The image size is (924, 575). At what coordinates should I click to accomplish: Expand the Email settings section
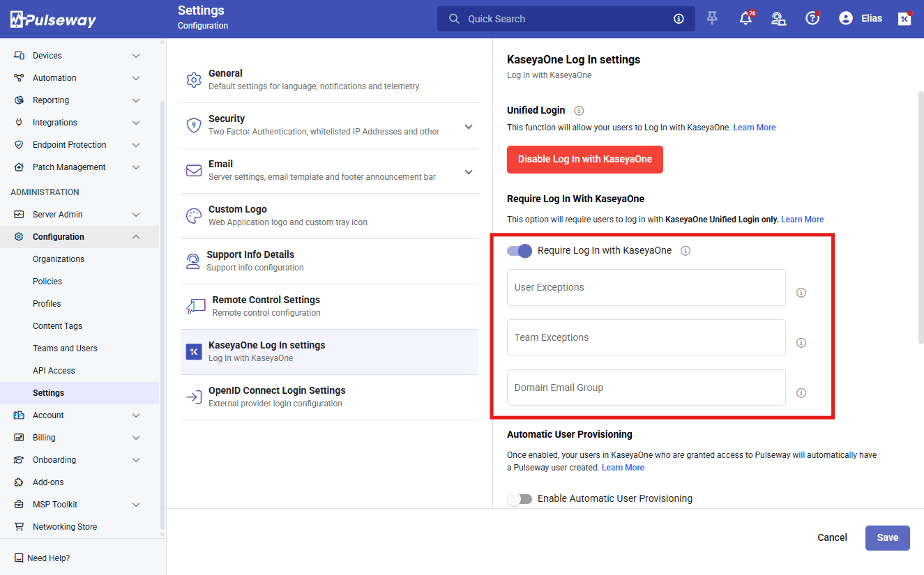tap(469, 172)
